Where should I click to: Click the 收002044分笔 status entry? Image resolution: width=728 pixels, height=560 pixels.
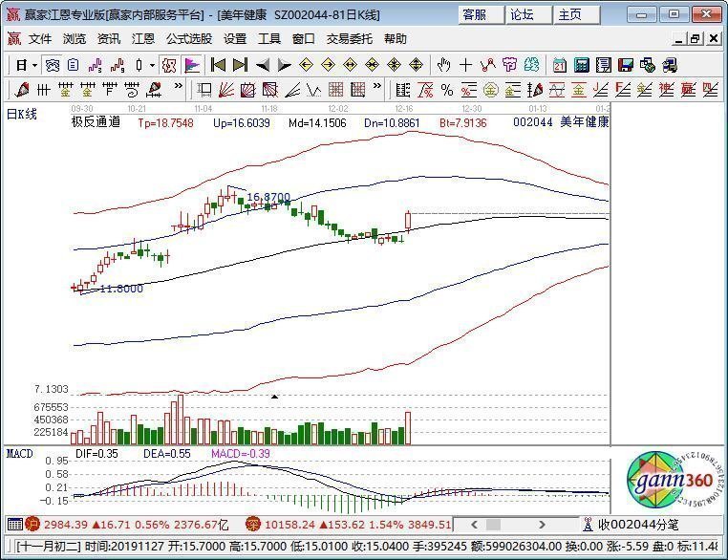coord(638,526)
